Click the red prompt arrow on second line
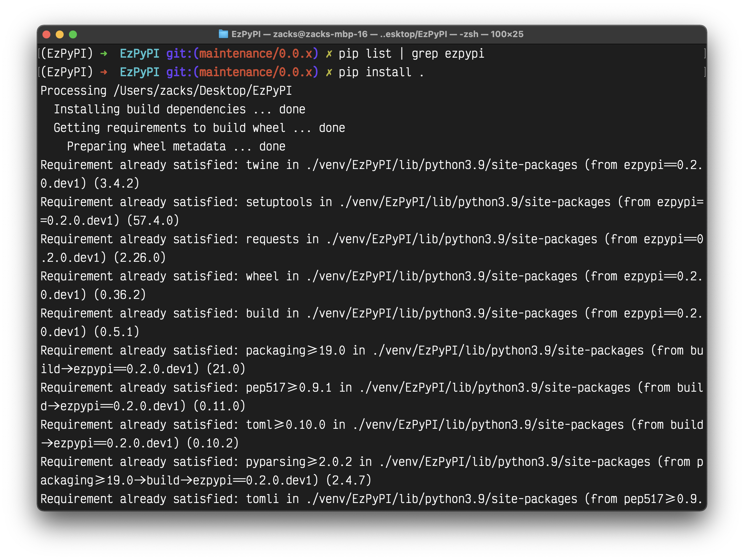This screenshot has height=560, width=744. pos(103,72)
